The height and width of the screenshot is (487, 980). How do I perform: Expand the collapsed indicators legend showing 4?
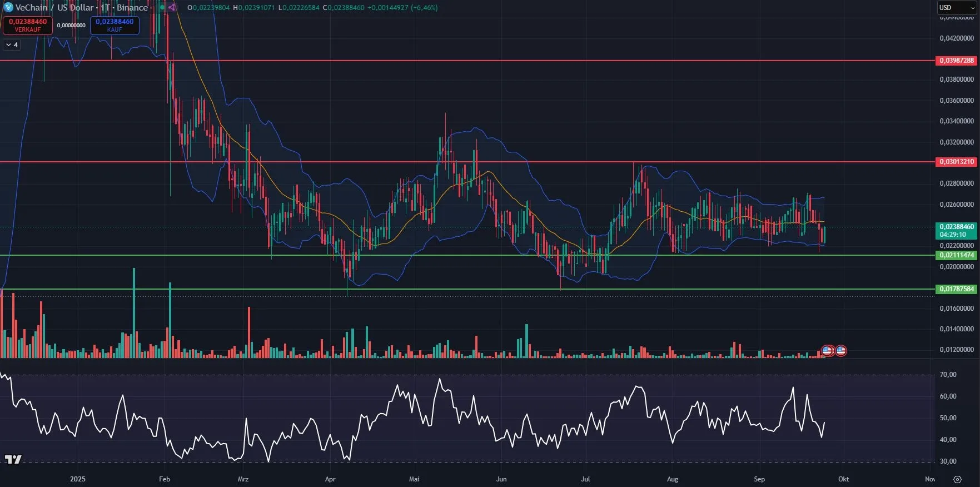(x=12, y=45)
